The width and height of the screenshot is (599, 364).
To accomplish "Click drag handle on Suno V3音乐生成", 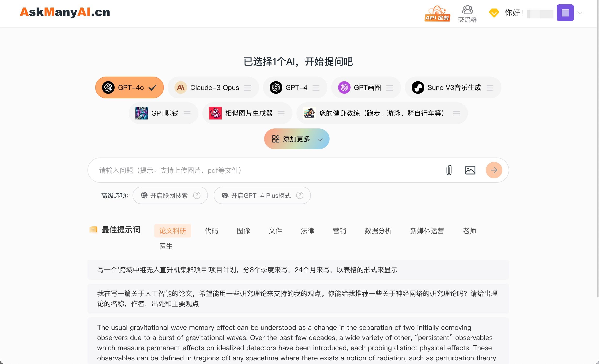I will pos(490,88).
